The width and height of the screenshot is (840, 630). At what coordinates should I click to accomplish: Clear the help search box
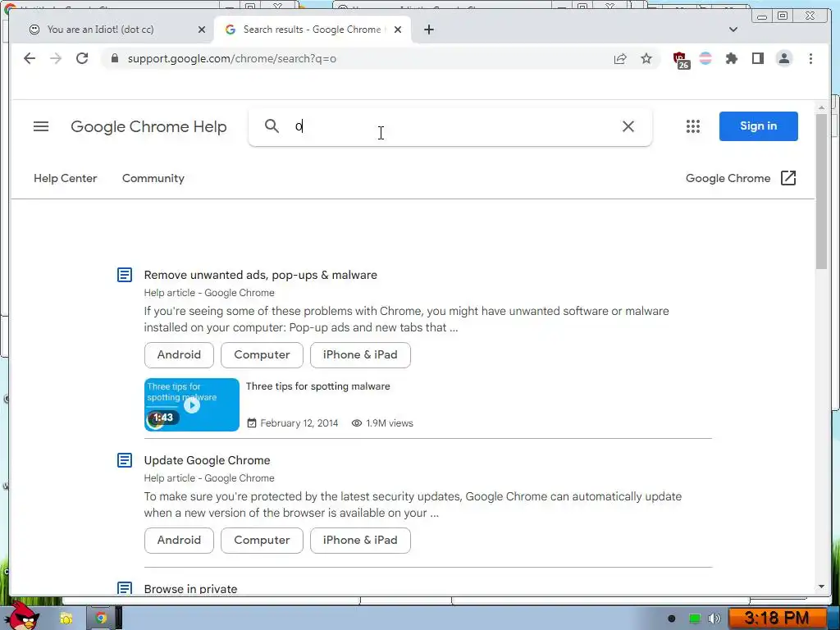628,126
